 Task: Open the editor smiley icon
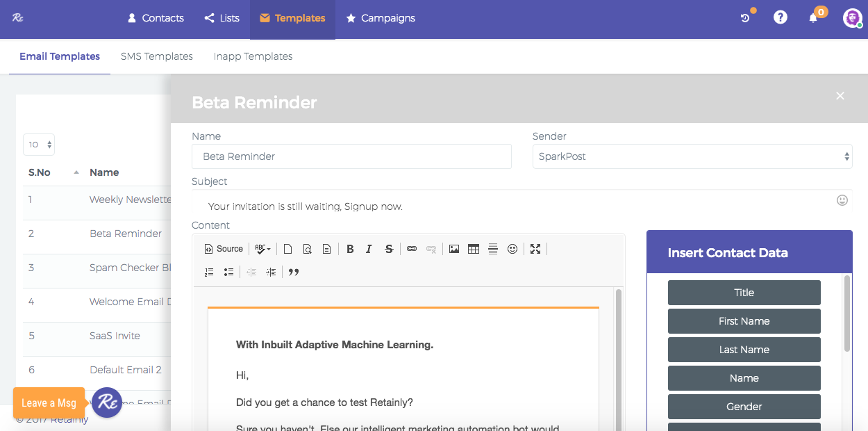[512, 249]
